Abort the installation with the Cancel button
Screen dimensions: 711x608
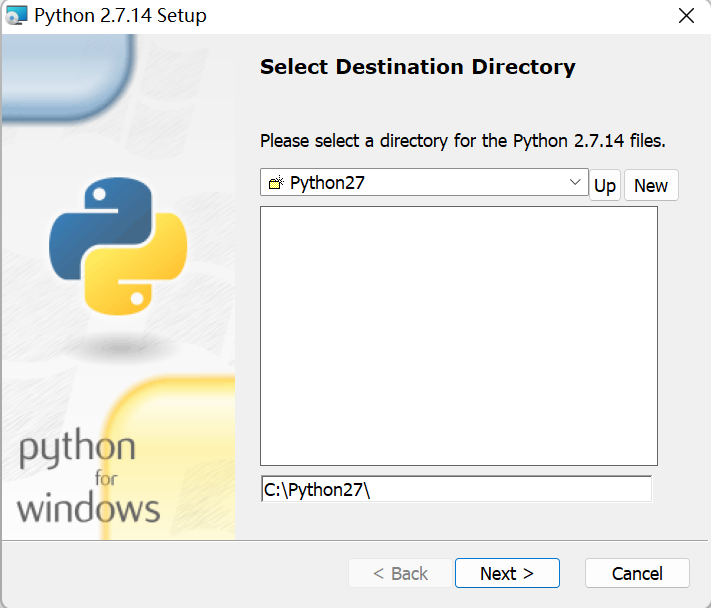tap(637, 573)
